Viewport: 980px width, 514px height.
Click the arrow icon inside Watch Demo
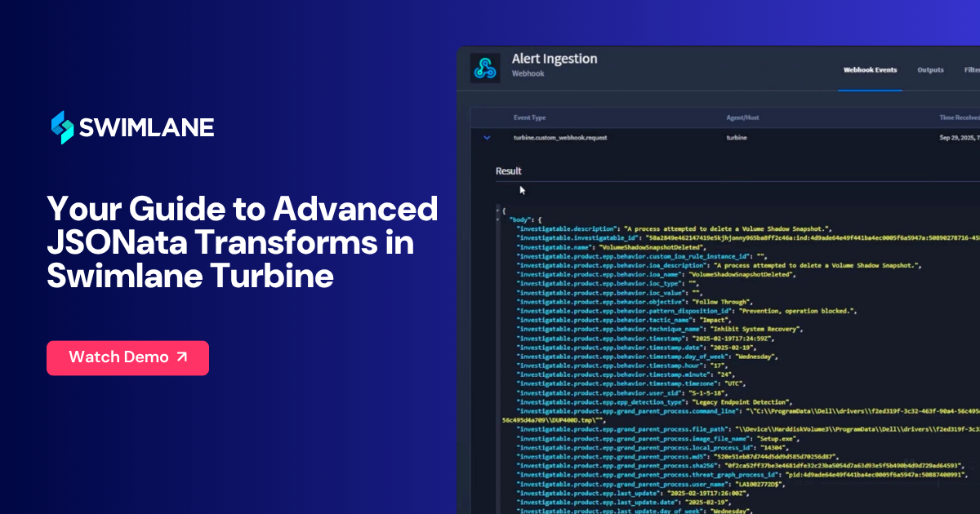(x=181, y=357)
